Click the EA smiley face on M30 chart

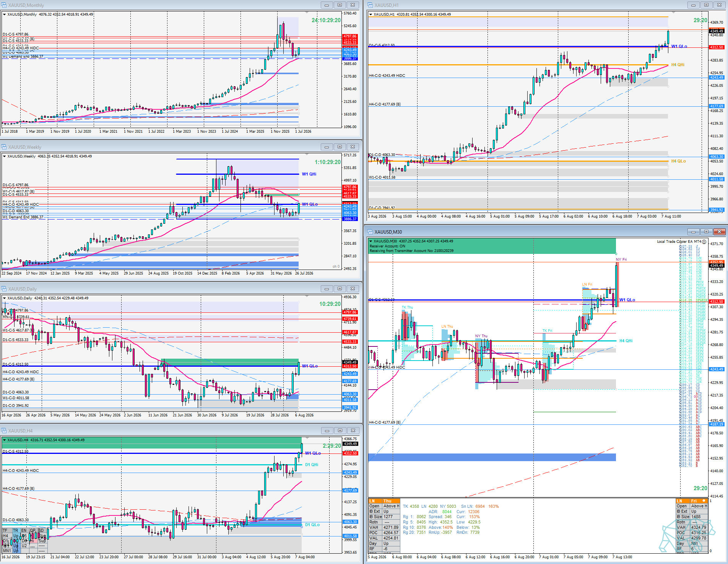pos(704,242)
